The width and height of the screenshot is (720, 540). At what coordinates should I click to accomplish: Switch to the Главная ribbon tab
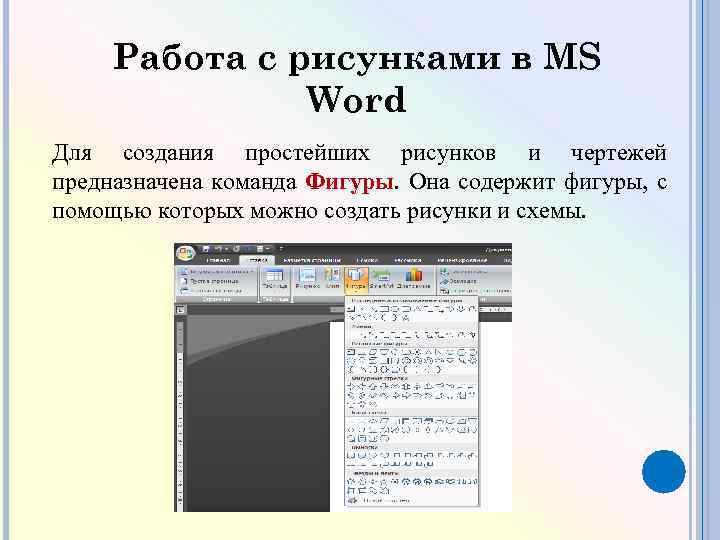pyautogui.click(x=218, y=260)
